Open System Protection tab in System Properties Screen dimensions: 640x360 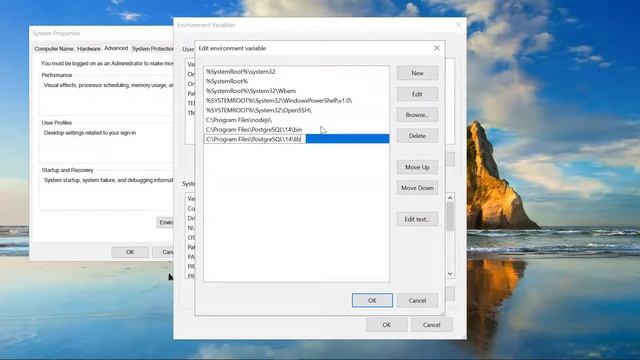152,49
